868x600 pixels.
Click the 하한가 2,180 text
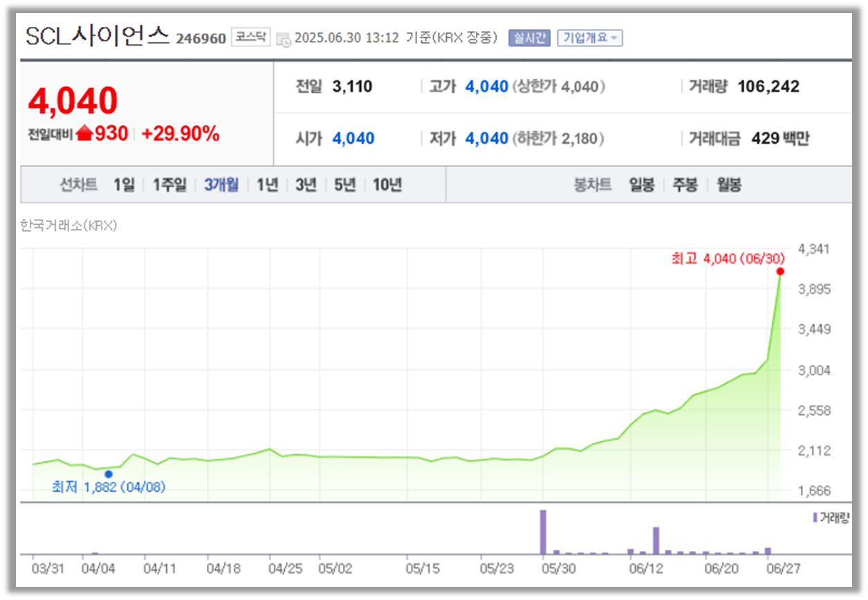(x=559, y=138)
